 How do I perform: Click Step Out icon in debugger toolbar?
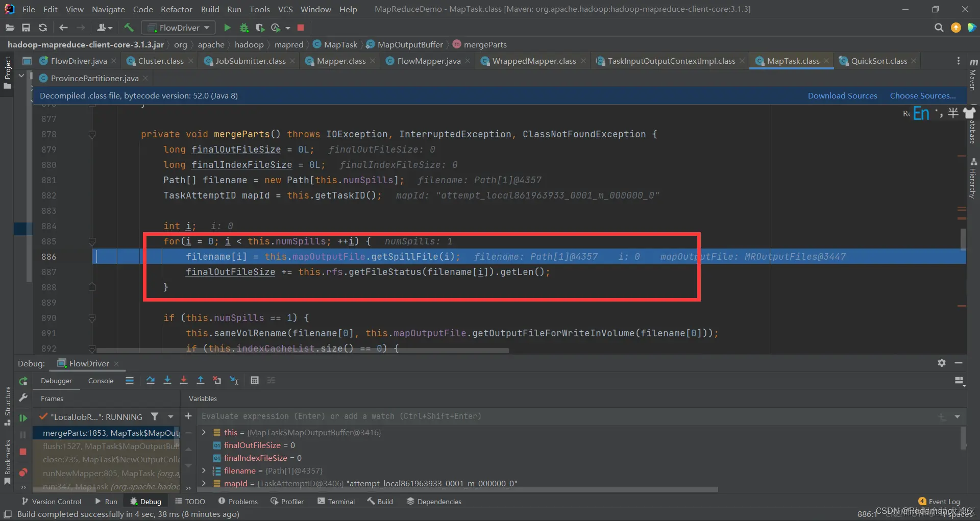click(201, 380)
